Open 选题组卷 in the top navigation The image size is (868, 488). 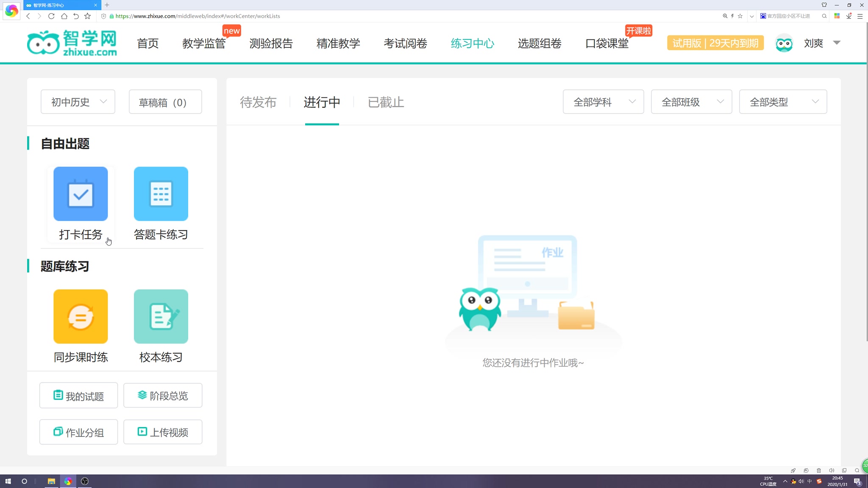coord(539,43)
